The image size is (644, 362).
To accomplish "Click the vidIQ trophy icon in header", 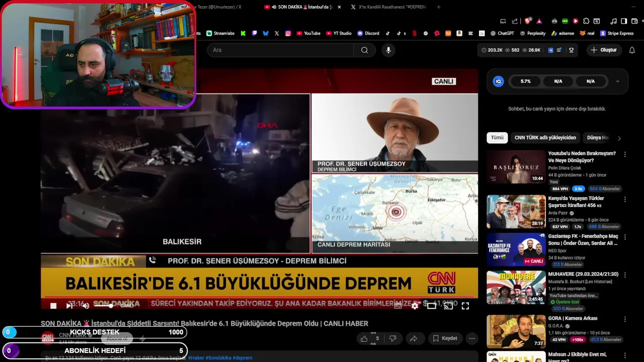I will pos(571,50).
